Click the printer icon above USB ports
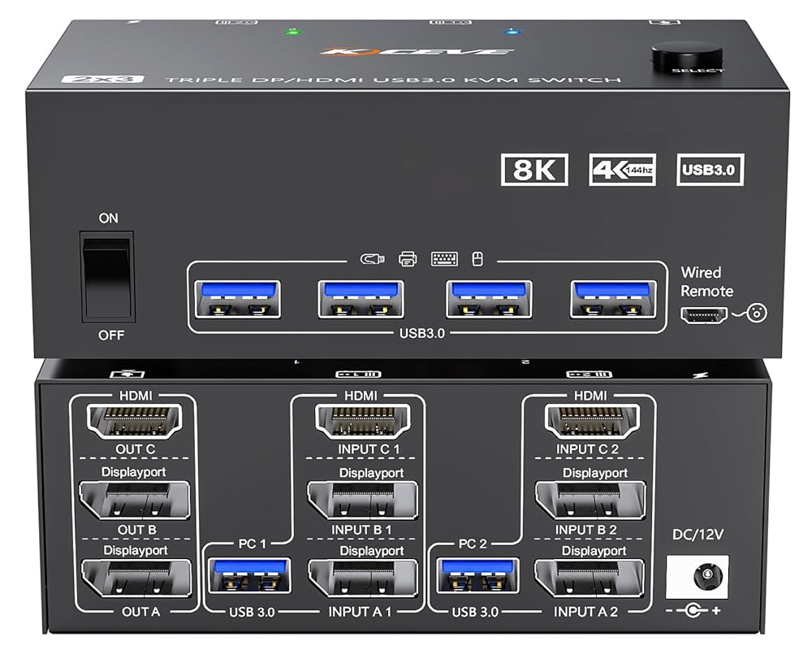 [408, 258]
